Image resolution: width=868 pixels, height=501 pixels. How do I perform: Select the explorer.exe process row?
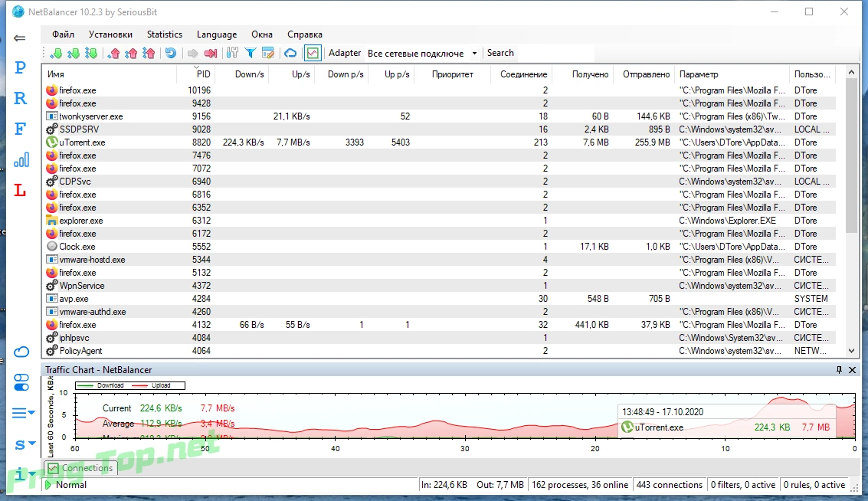pos(439,221)
